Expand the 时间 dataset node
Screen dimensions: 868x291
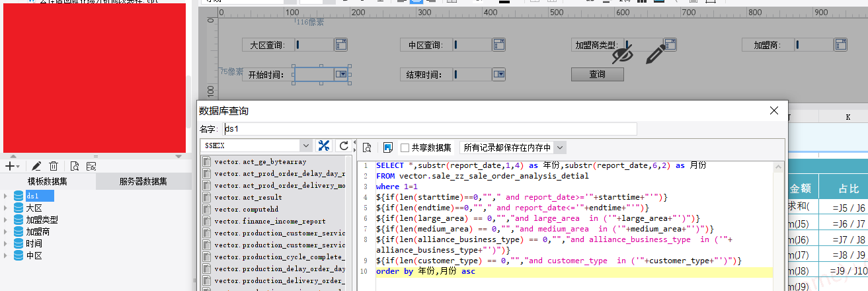tap(6, 243)
